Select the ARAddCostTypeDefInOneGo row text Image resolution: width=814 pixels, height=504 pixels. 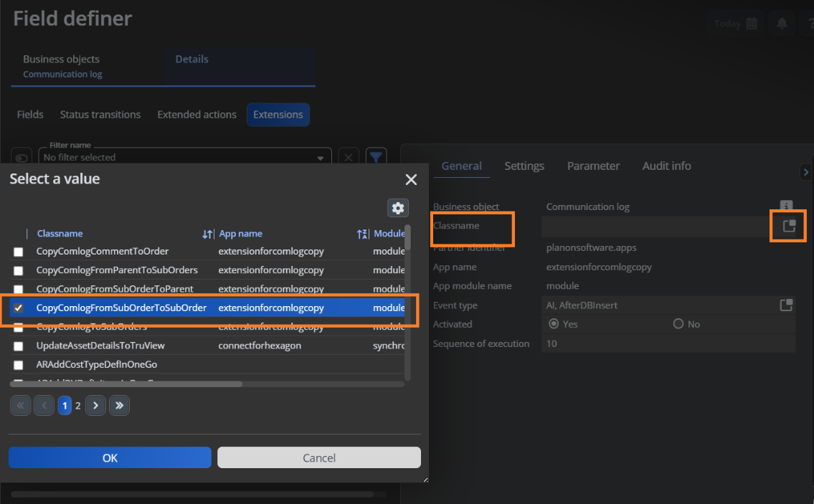[97, 364]
